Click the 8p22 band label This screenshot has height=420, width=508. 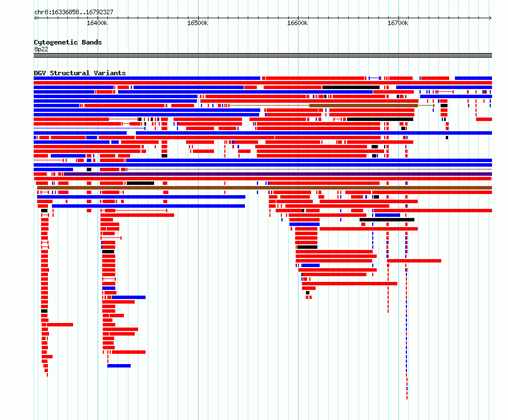(x=41, y=49)
